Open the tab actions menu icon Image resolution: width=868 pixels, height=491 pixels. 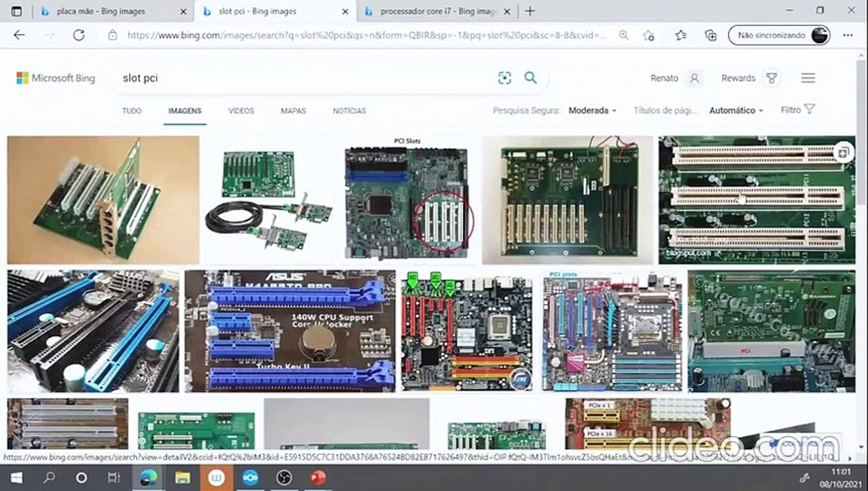click(16, 11)
